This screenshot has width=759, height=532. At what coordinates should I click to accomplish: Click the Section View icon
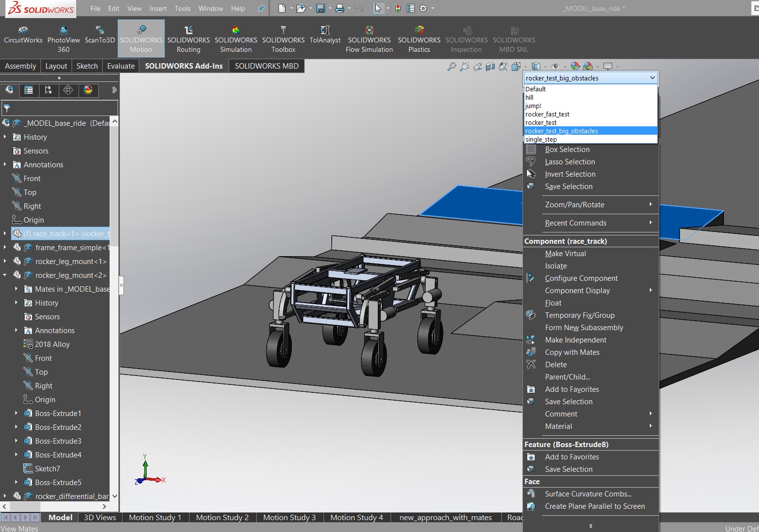click(490, 67)
